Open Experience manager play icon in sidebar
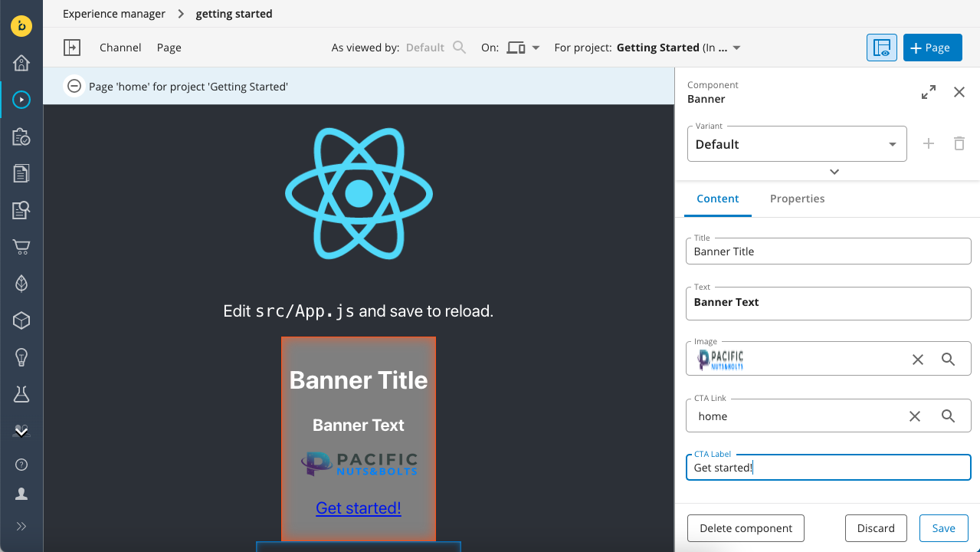 [21, 100]
